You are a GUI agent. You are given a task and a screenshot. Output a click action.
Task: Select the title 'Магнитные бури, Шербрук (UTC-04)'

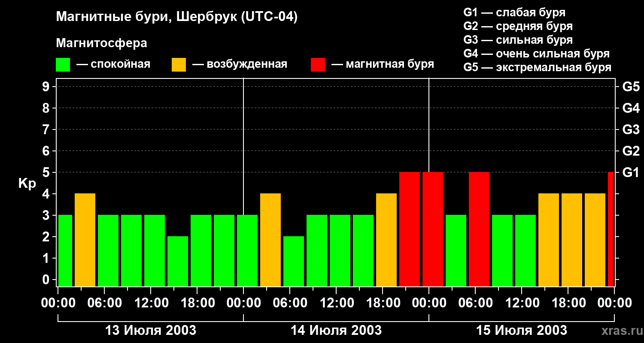[x=176, y=17]
